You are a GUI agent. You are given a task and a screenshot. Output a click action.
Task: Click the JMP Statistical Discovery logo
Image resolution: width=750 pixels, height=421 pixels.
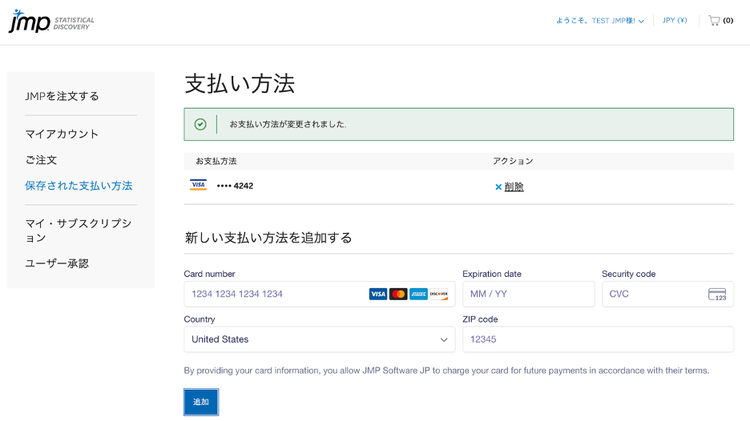[x=50, y=21]
